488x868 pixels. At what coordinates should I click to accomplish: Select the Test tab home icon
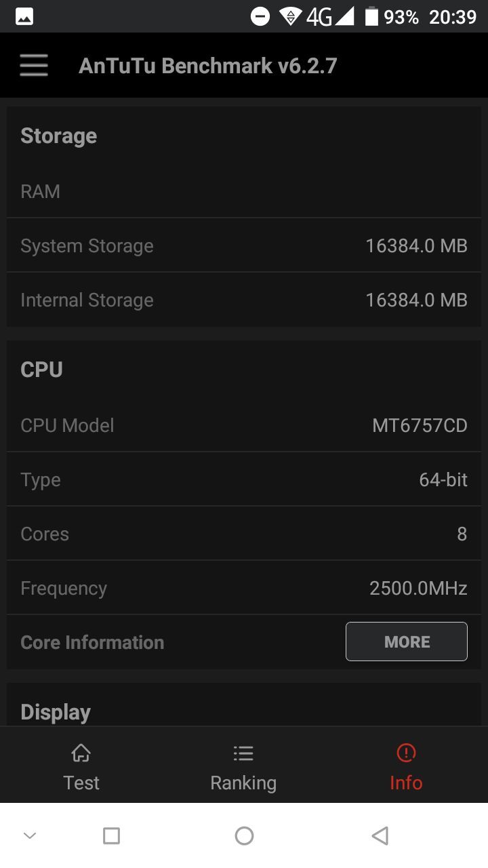point(81,753)
